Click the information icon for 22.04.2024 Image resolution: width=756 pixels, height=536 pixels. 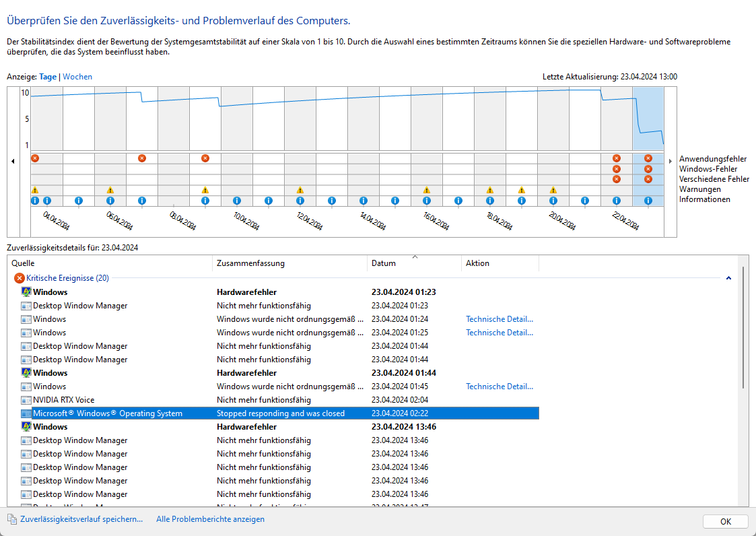[616, 201]
